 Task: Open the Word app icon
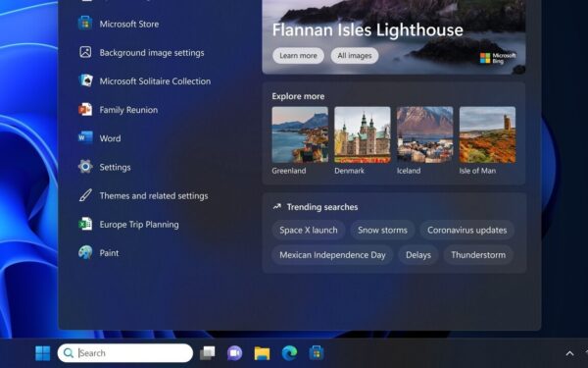pos(85,138)
